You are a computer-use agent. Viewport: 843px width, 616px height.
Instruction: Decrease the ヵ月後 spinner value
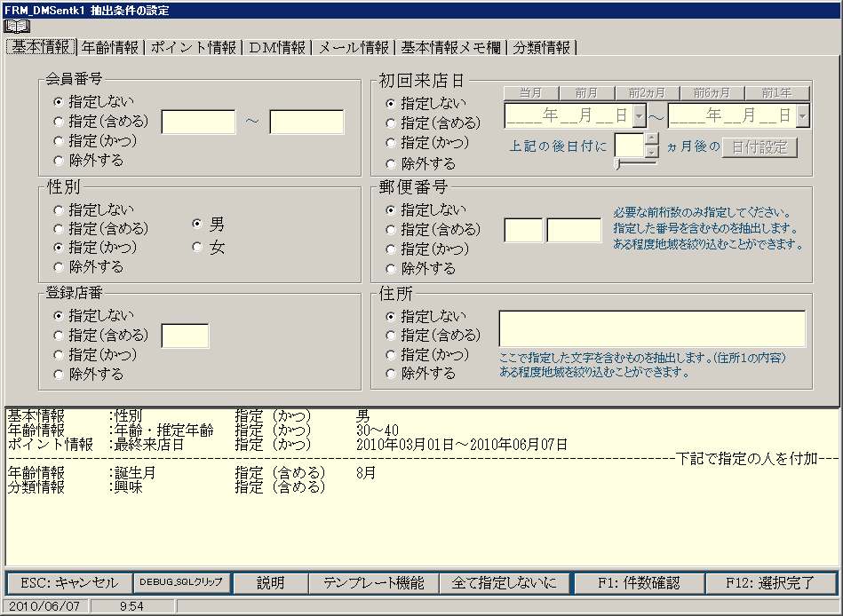coord(652,152)
